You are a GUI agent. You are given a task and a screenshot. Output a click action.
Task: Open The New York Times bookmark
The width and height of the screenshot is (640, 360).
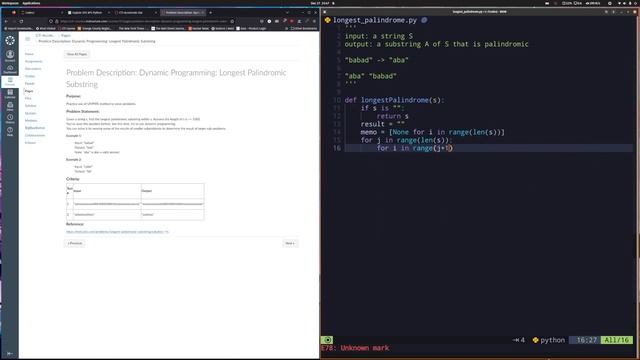132,29
